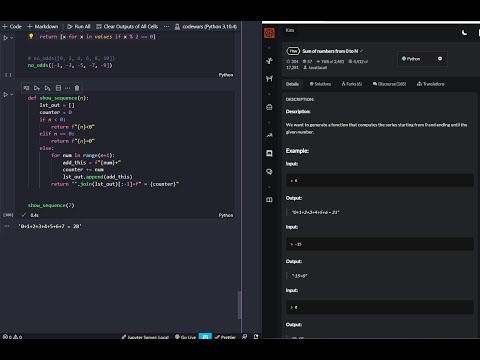Image resolution: width=480 pixels, height=360 pixels.
Task: Expand run options arrow beside show_sequence cell
Action: 12,95
